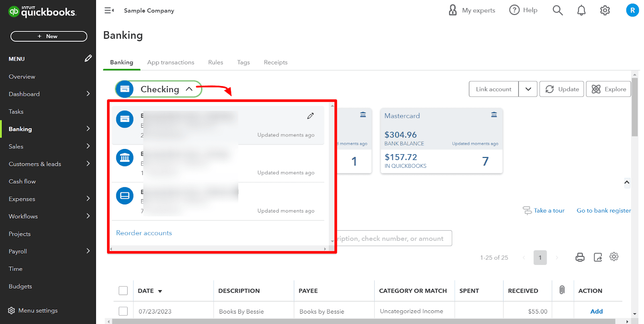The height and width of the screenshot is (324, 644).
Task: Click Add action for Books By Bessie
Action: point(597,311)
